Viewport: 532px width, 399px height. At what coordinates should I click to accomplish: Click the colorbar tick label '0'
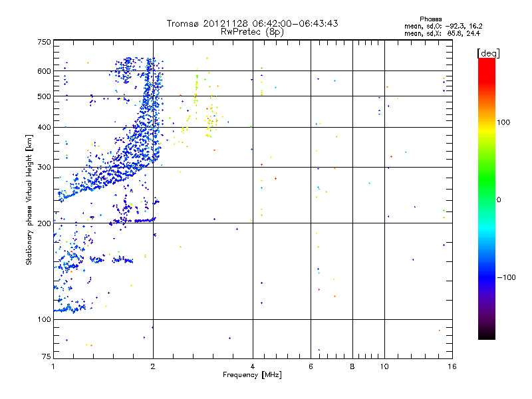pyautogui.click(x=498, y=200)
